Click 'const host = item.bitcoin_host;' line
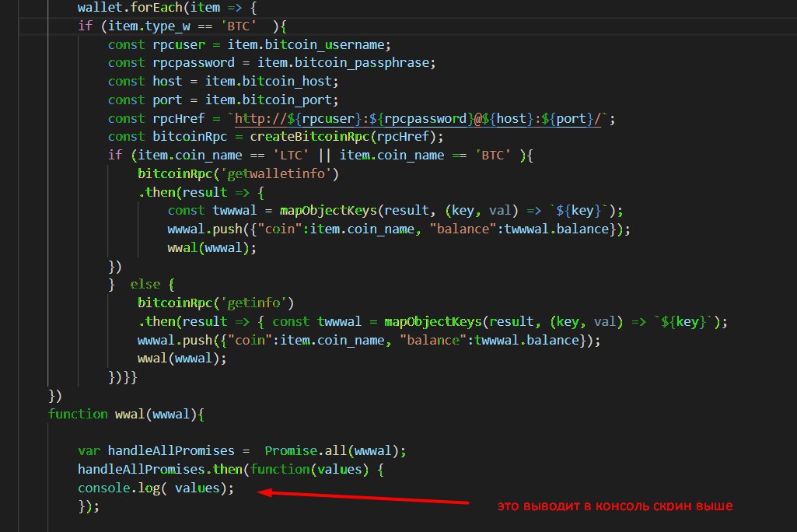The image size is (797, 532). coord(223,82)
